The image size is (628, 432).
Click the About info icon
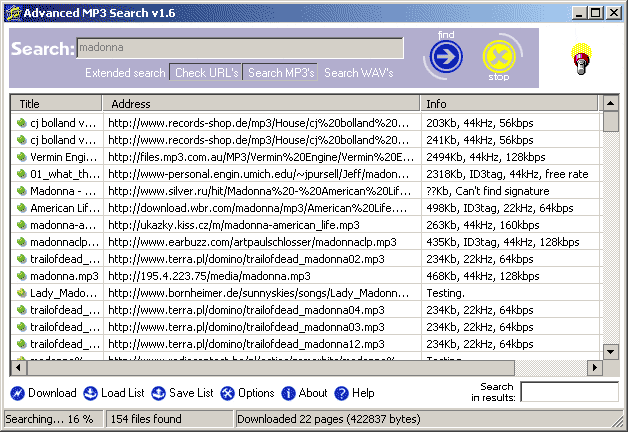pyautogui.click(x=288, y=393)
